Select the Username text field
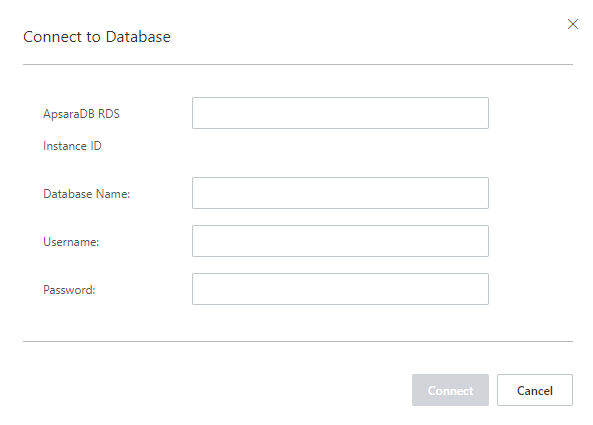The image size is (593, 425). coord(340,241)
